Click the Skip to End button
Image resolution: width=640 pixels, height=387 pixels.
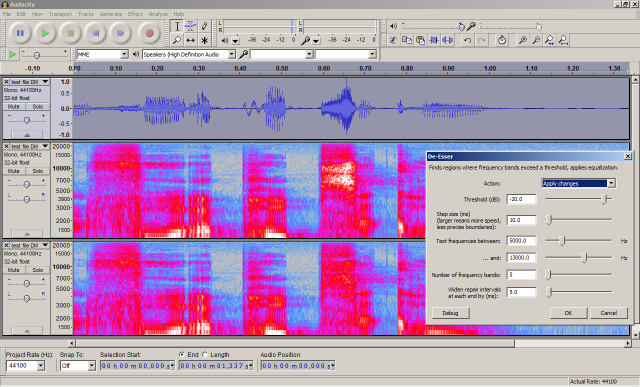tap(120, 33)
